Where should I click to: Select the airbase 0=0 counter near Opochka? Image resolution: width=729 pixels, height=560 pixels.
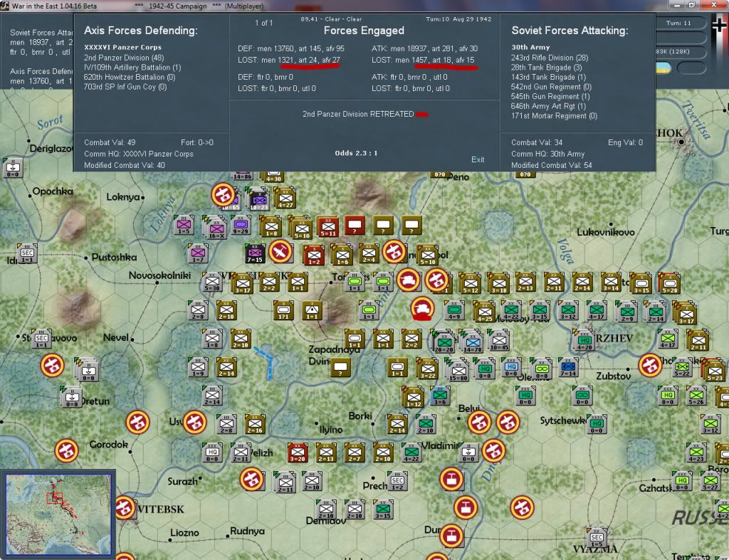pos(13,168)
